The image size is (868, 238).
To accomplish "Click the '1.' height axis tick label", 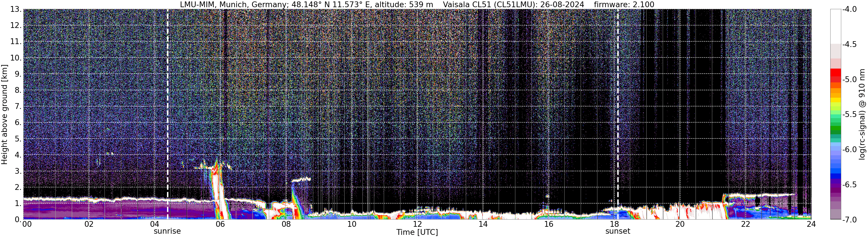I will (x=18, y=203).
